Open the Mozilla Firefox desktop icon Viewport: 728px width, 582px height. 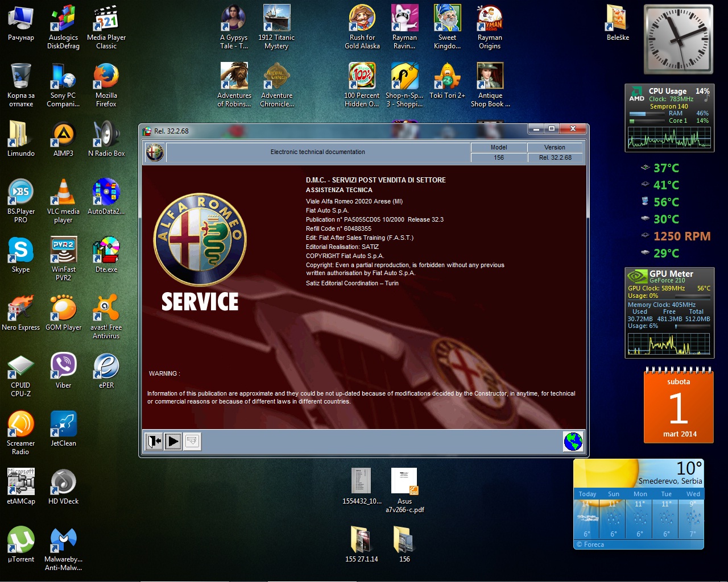(106, 85)
